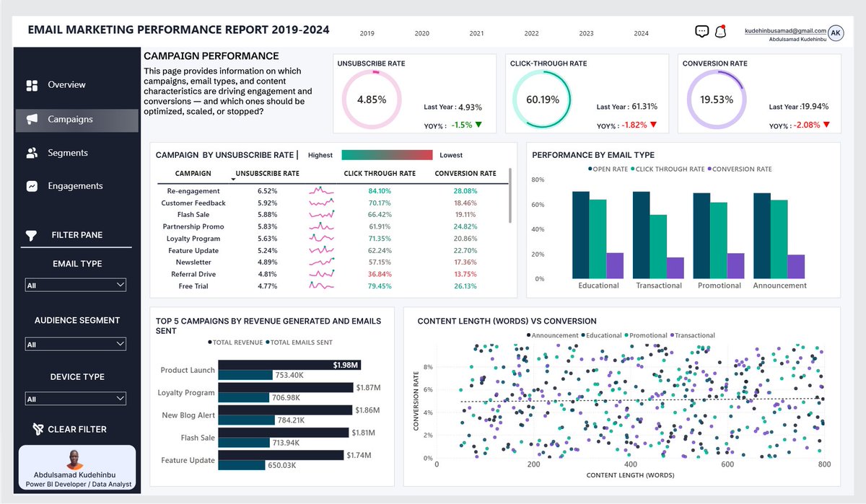Click the 784.21K emails sent label

(293, 420)
